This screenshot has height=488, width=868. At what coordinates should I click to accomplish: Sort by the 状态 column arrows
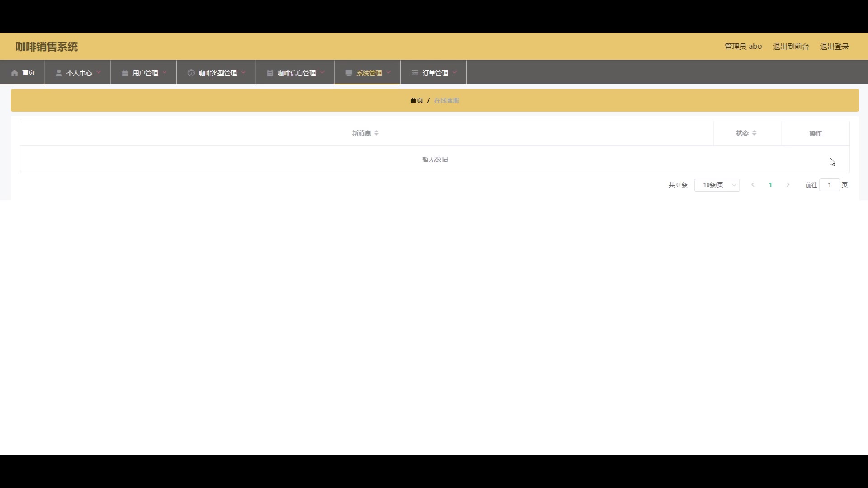point(754,133)
